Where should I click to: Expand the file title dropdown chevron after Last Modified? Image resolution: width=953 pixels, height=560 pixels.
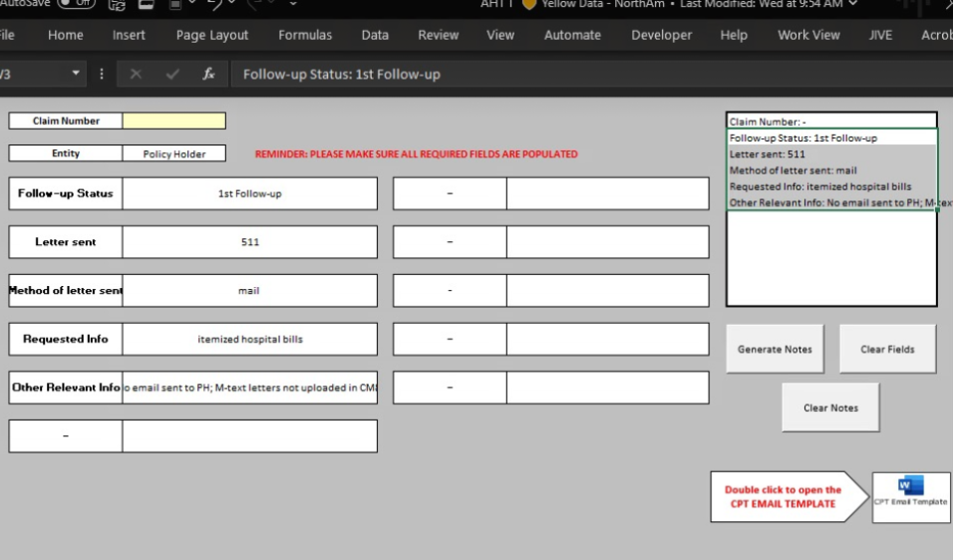[x=853, y=4]
